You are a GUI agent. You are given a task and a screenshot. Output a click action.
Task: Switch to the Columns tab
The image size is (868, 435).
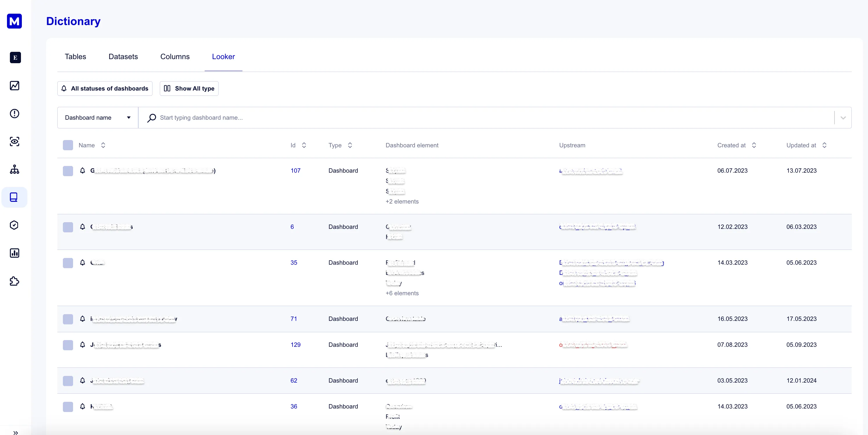[175, 56]
